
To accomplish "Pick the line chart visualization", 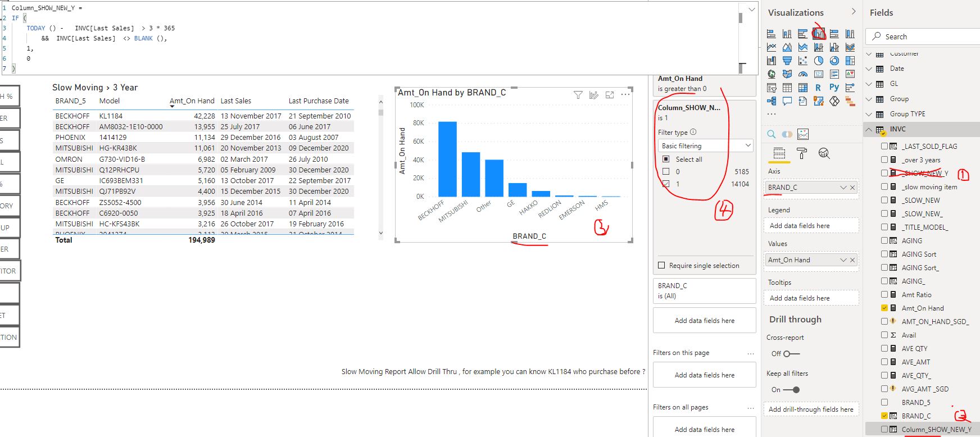I will click(772, 47).
